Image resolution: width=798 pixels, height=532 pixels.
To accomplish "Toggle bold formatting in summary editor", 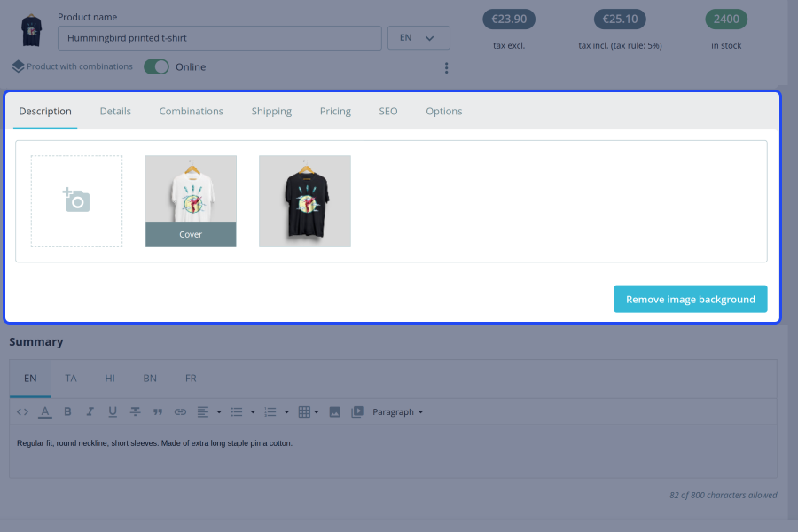I will (67, 411).
